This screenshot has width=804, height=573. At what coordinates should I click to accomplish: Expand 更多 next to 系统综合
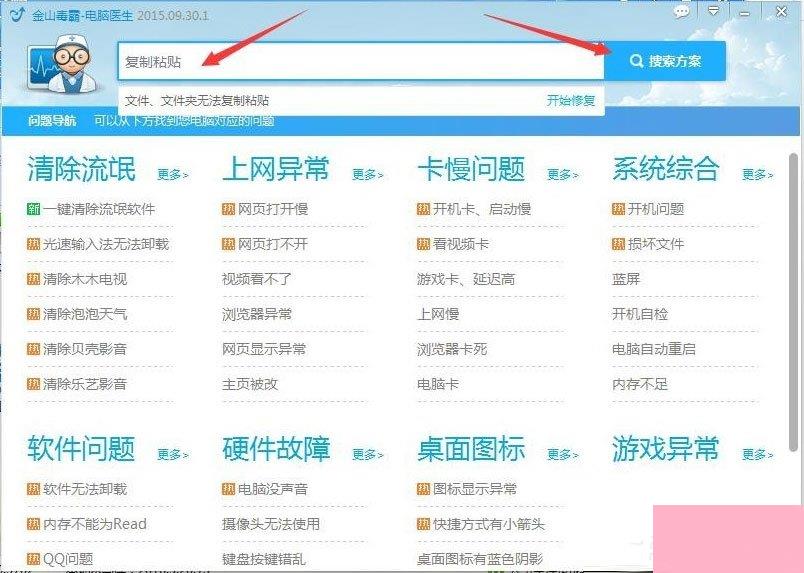[x=758, y=174]
